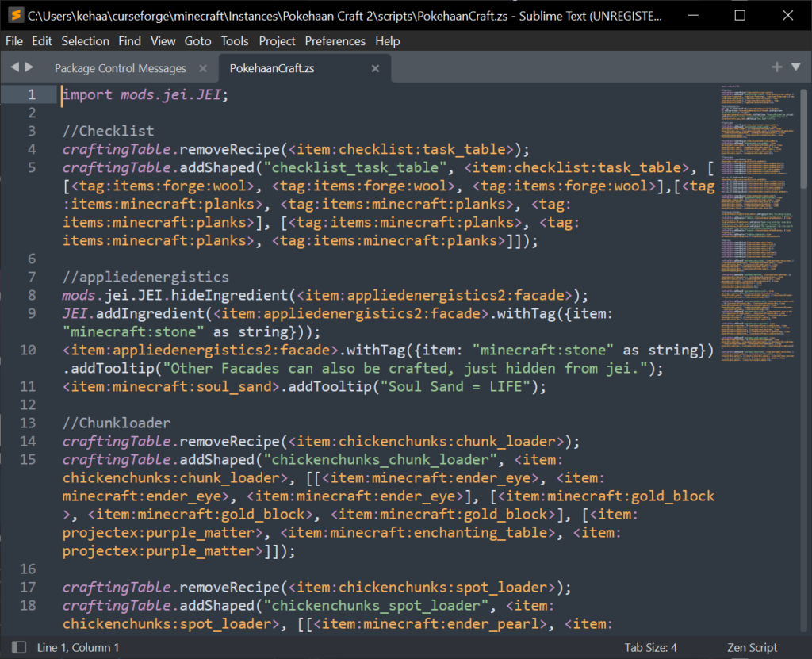Close the Sublime Text window
The height and width of the screenshot is (659, 812).
[787, 16]
